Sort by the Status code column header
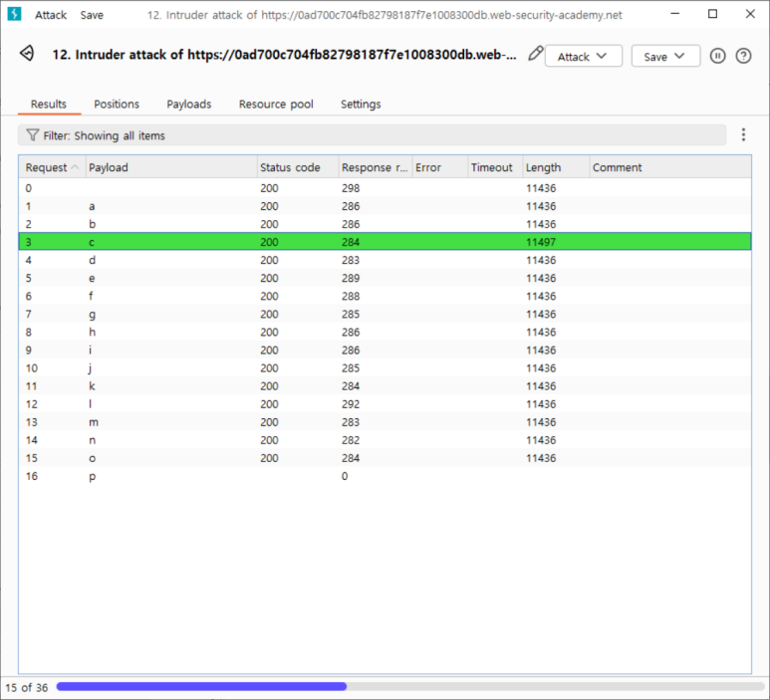This screenshot has height=700, width=770. tap(298, 167)
